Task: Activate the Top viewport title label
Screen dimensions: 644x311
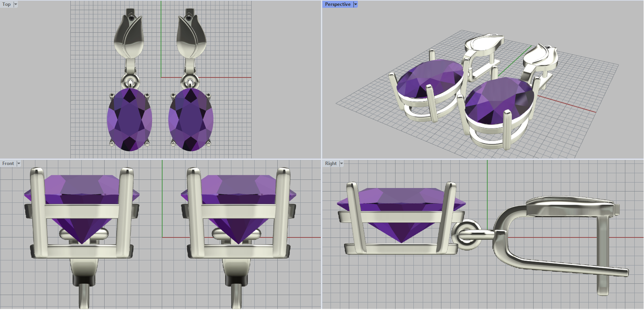Action: point(6,4)
